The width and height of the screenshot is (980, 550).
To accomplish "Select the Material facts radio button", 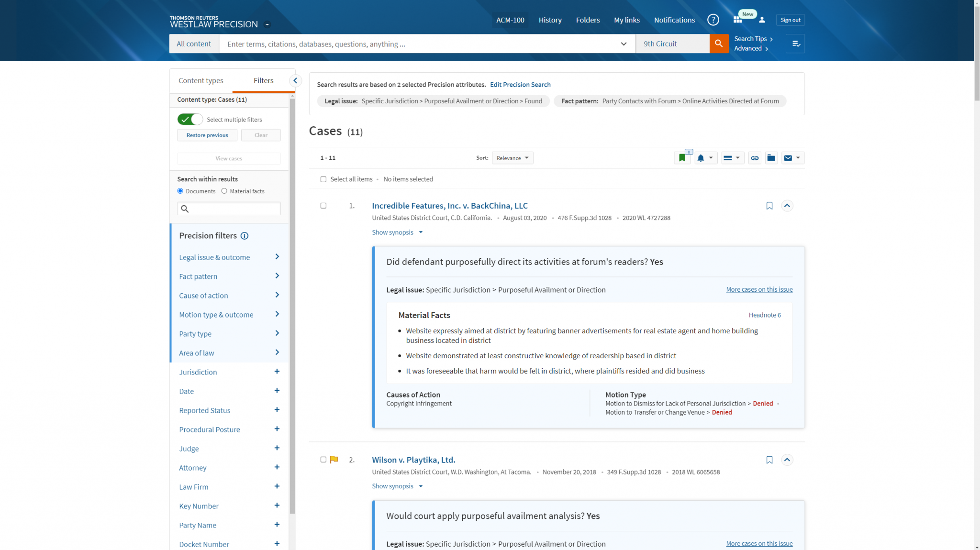I will coord(224,191).
